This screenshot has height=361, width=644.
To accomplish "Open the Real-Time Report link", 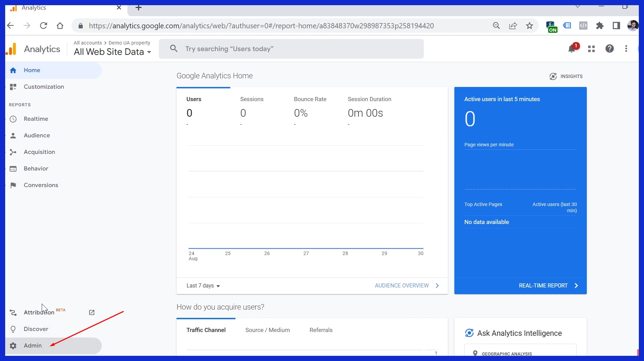I will pos(549,286).
